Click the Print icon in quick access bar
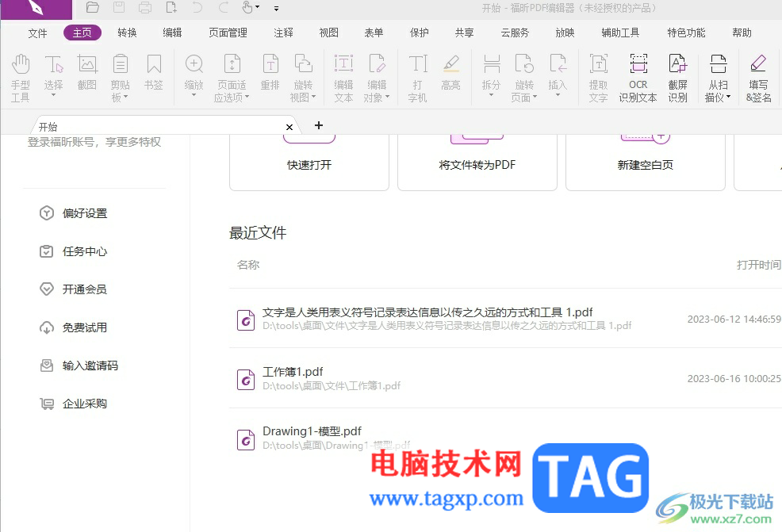 145,7
